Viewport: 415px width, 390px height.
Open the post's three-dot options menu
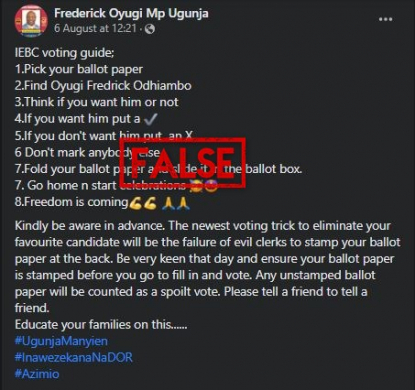tap(385, 19)
